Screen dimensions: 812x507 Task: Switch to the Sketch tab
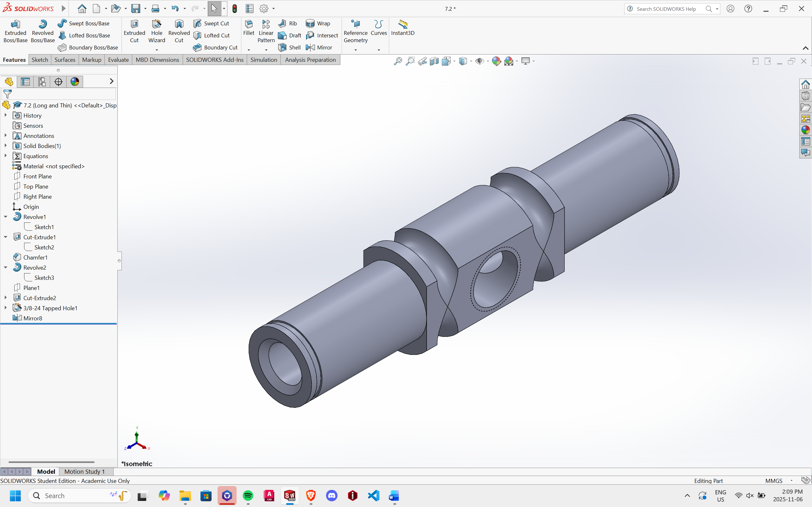click(x=40, y=60)
